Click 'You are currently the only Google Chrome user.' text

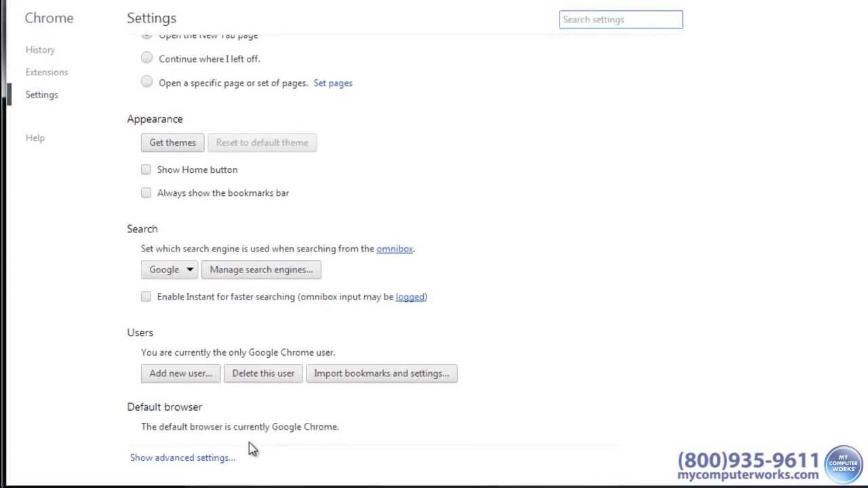(x=238, y=352)
